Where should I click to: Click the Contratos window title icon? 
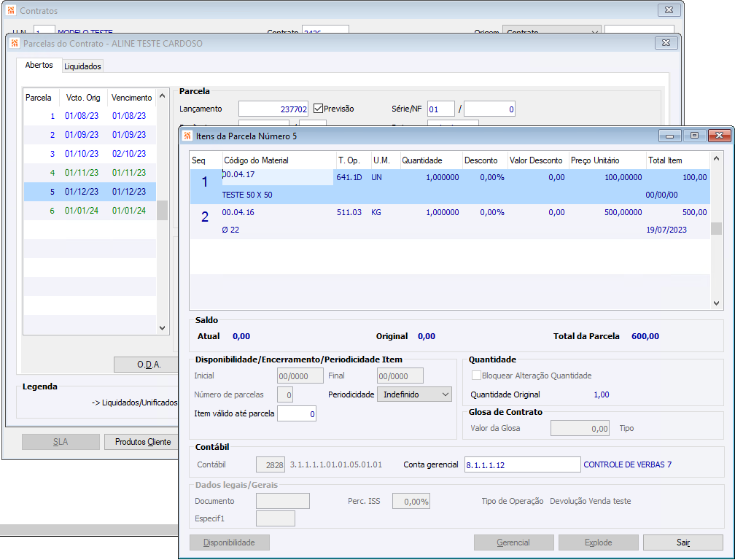11,11
